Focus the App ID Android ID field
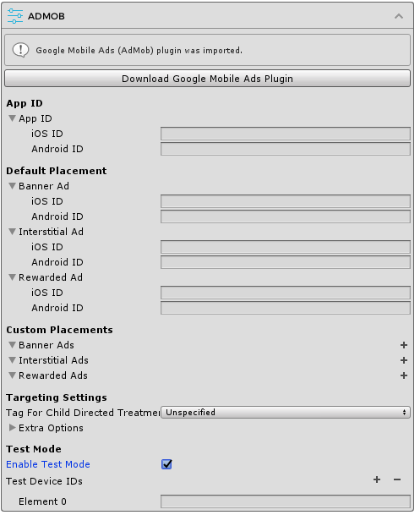Screen dimensions: 420x515 286,149
